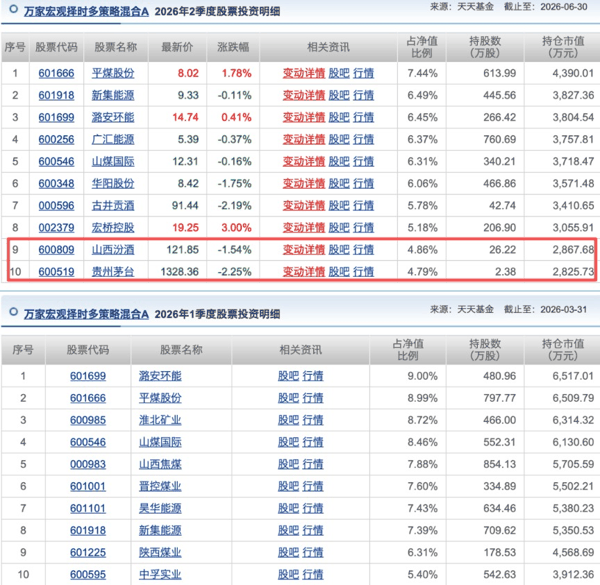Open stock code 000983

tap(88, 464)
